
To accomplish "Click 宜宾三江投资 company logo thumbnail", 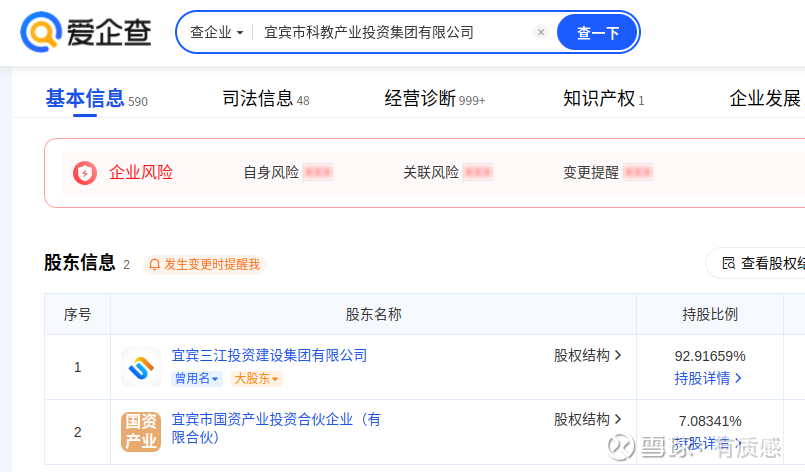I will click(141, 367).
